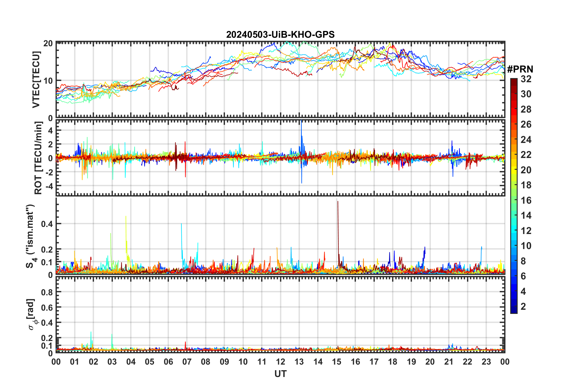561x392 pixels.
Task: Click the 13 hour tick on the UT axis
Action: 299,362
